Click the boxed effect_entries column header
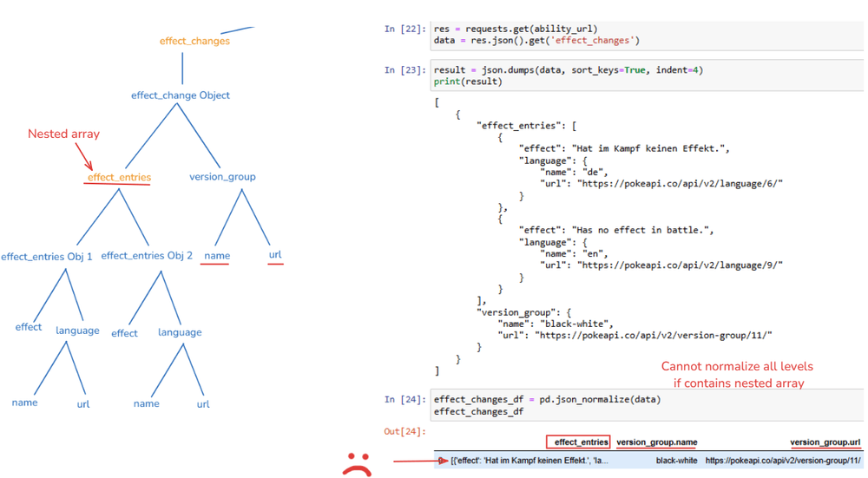This screenshot has height=478, width=868. click(578, 442)
